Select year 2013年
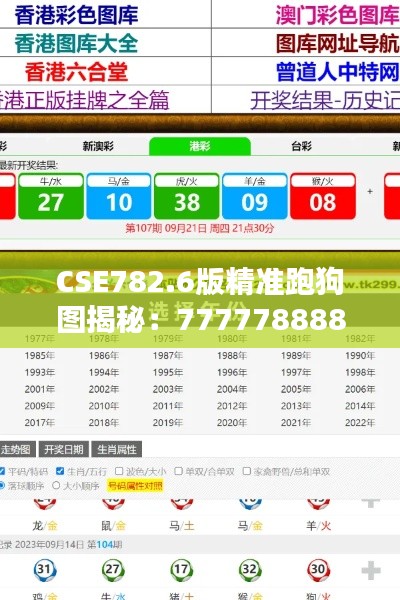 pyautogui.click(x=296, y=406)
